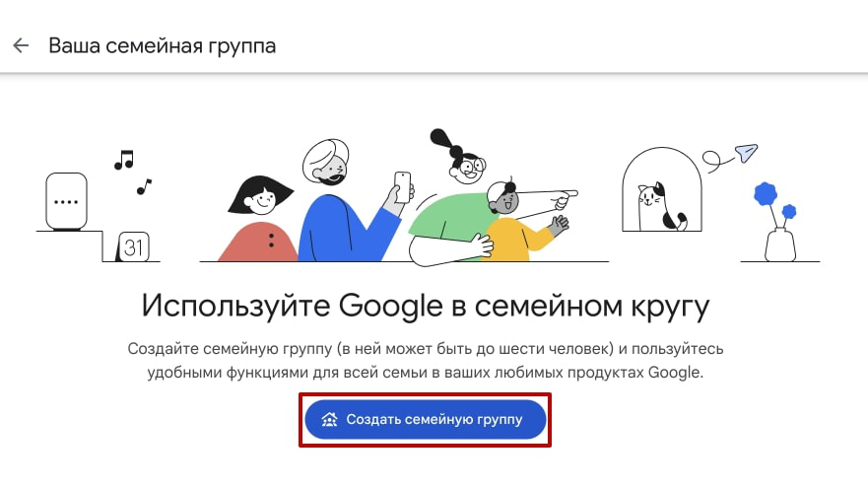
Task: Click the larger music note
Action: pos(123,159)
